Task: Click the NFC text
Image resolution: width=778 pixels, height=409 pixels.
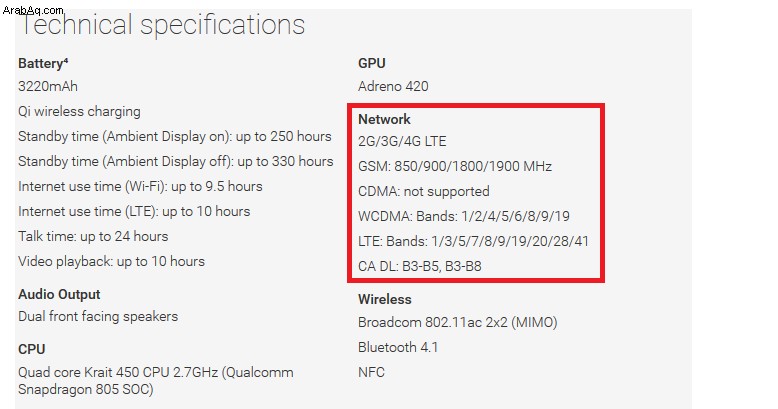Action: click(x=371, y=372)
